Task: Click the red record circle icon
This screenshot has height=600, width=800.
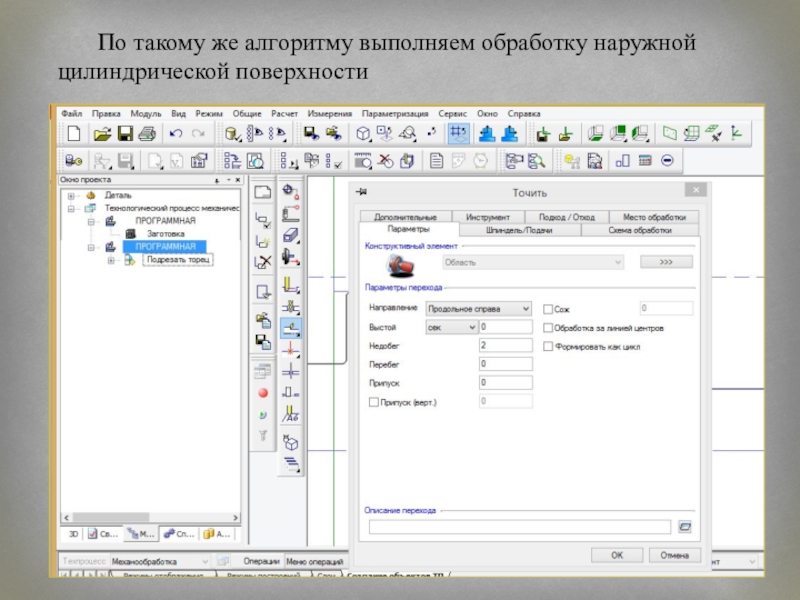Action: coord(263,393)
